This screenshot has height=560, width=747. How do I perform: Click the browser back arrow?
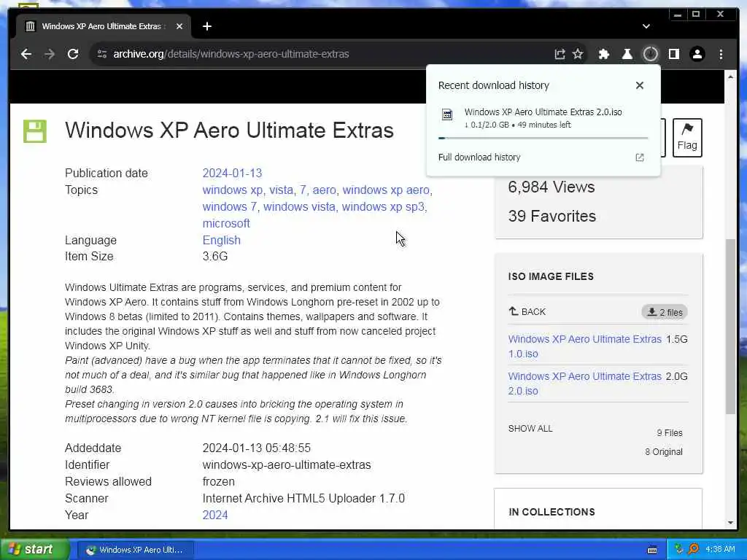click(x=26, y=54)
